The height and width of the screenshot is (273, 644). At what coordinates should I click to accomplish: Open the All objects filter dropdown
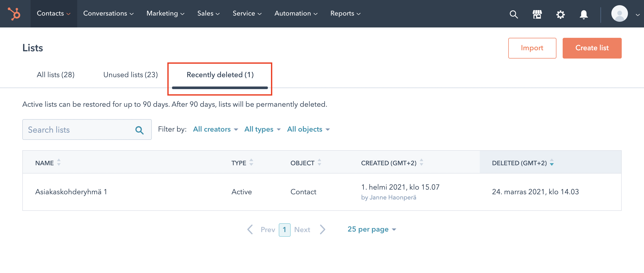pyautogui.click(x=308, y=129)
